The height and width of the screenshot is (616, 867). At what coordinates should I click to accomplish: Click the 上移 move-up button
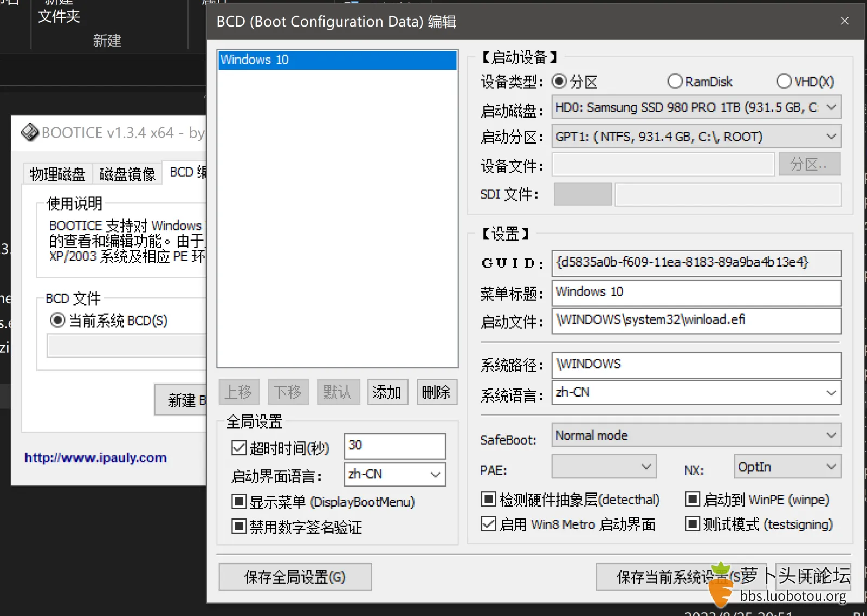click(239, 392)
